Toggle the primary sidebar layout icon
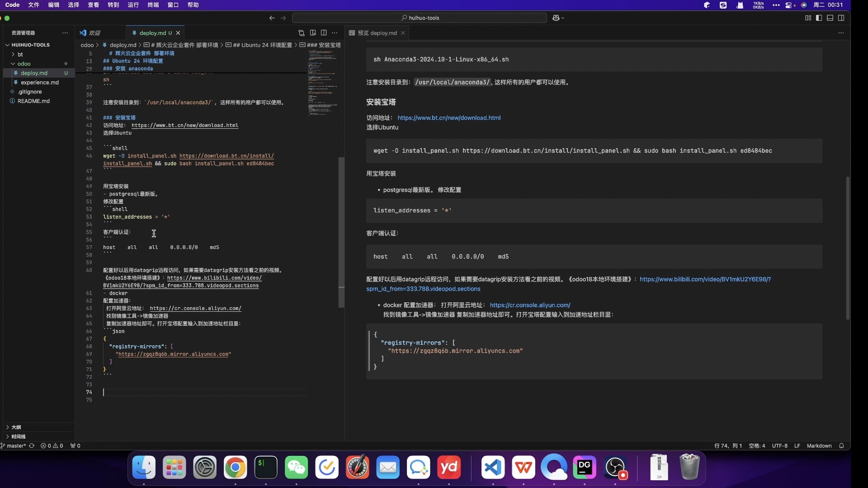868x488 pixels. pyautogui.click(x=819, y=18)
